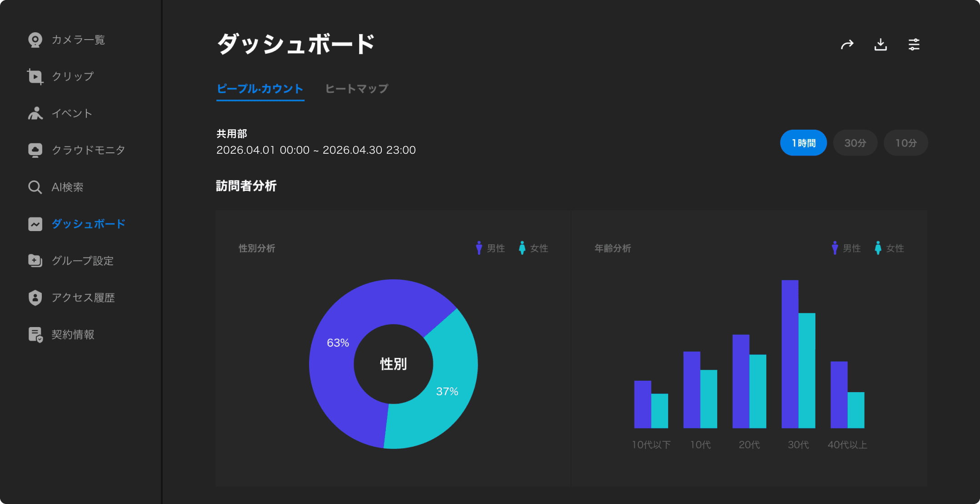
Task: Switch to ヒートマップ tab
Action: [356, 89]
